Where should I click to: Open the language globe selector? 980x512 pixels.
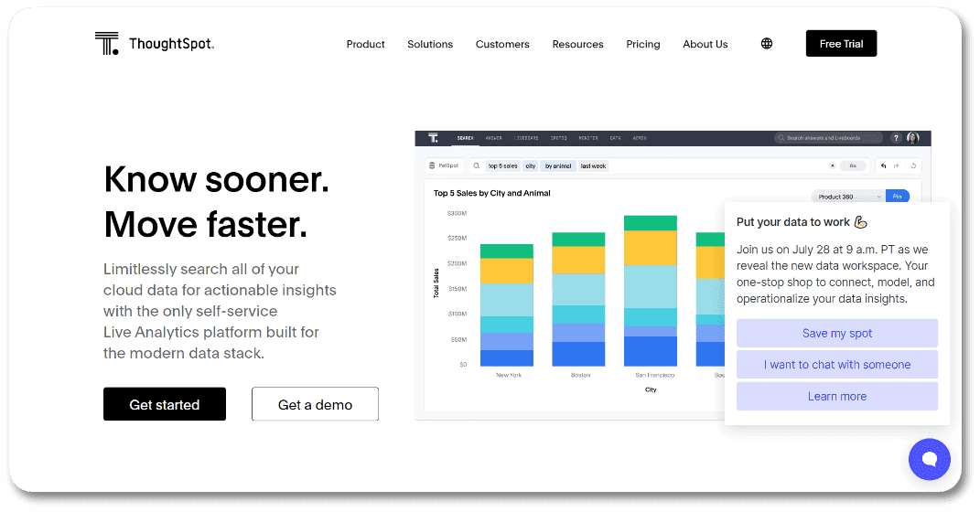pos(766,44)
